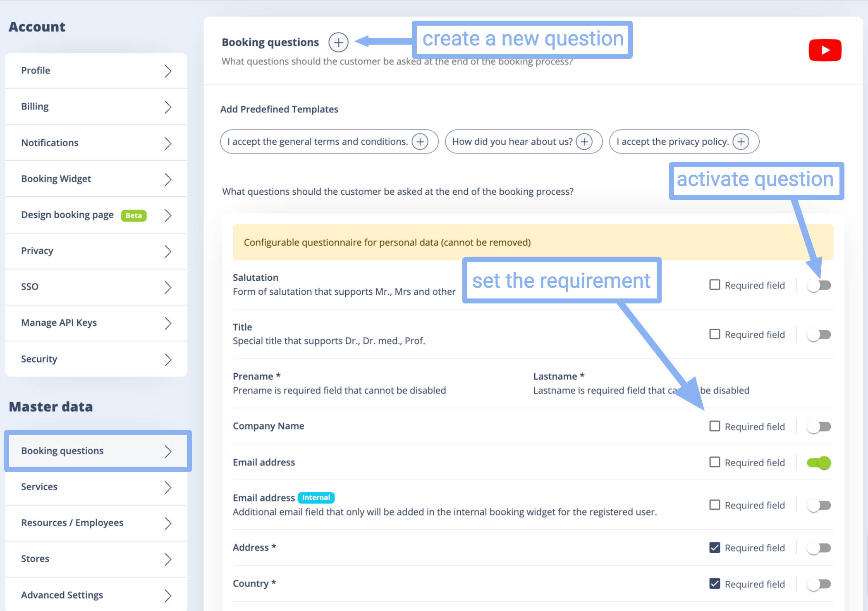Open the YouTube video tutorial icon
868x611 pixels.
coord(825,50)
